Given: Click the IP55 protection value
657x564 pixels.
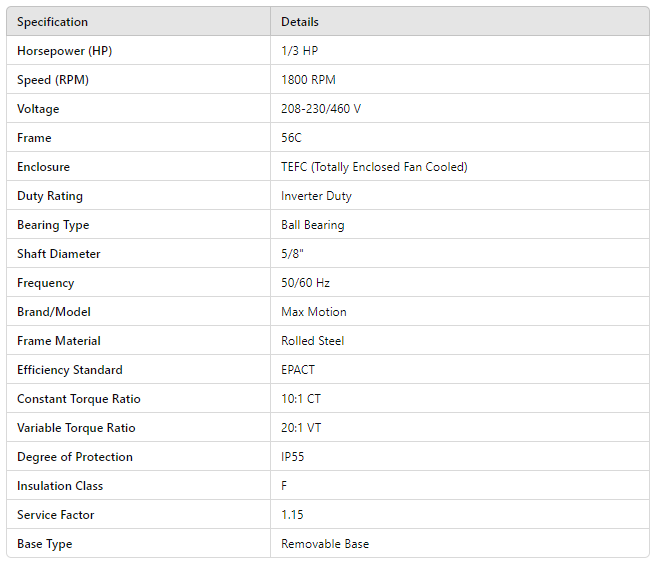Looking at the screenshot, I should 294,457.
